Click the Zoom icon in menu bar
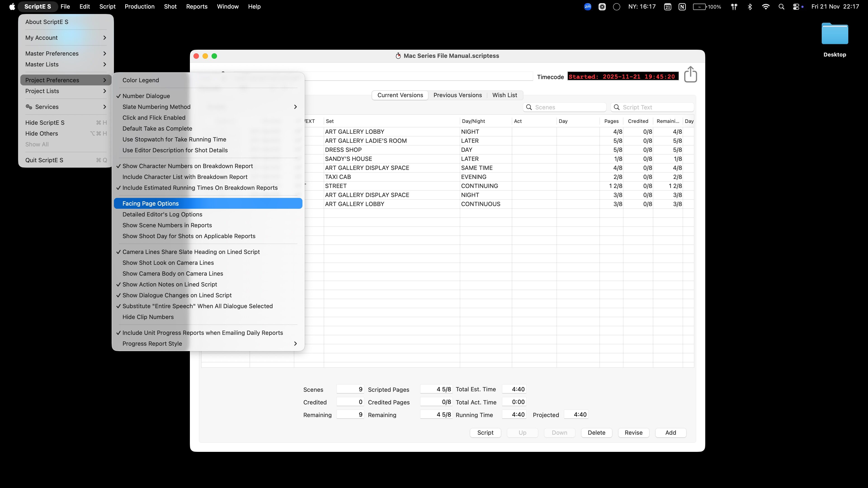868x488 pixels. tap(587, 7)
